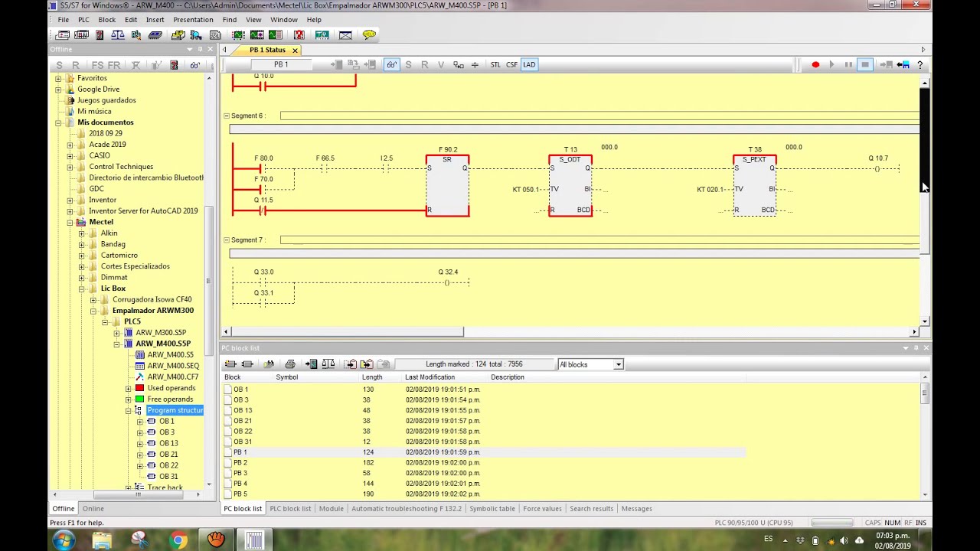Click the balance scale compare icon in main toolbar
Image resolution: width=980 pixels, height=551 pixels.
117,34
